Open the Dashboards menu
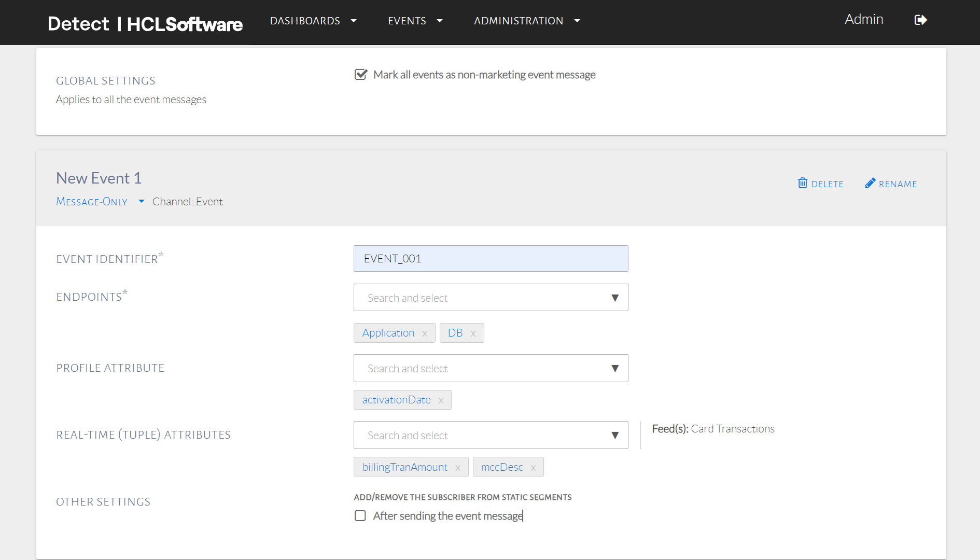 pos(313,21)
